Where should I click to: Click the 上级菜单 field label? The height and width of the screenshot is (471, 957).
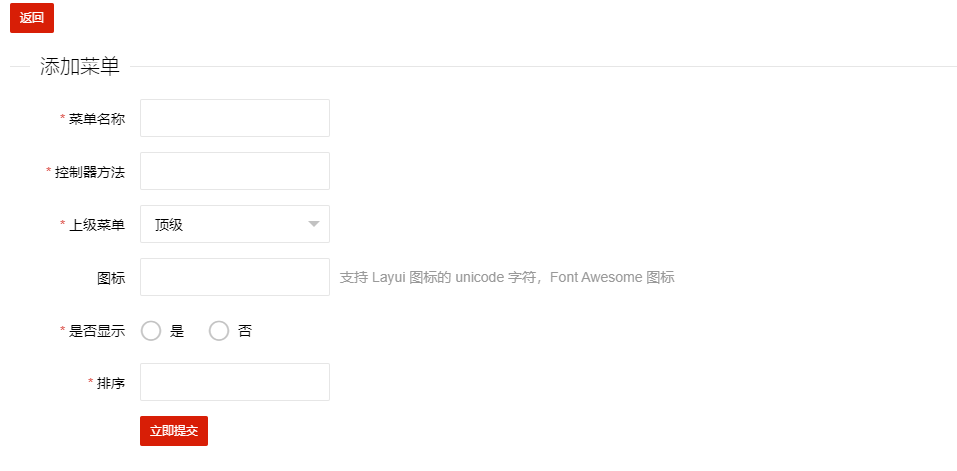(x=97, y=225)
